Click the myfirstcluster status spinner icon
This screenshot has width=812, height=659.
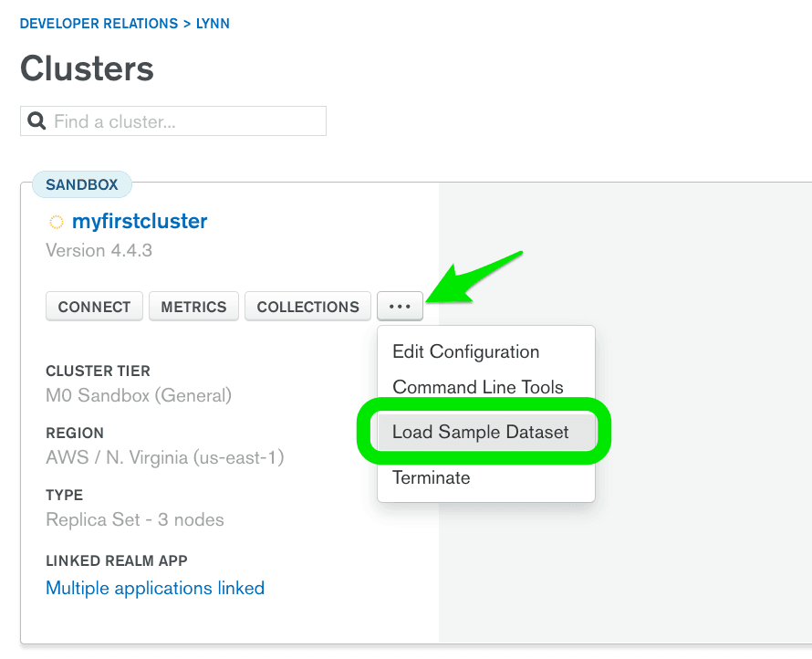tap(56, 222)
